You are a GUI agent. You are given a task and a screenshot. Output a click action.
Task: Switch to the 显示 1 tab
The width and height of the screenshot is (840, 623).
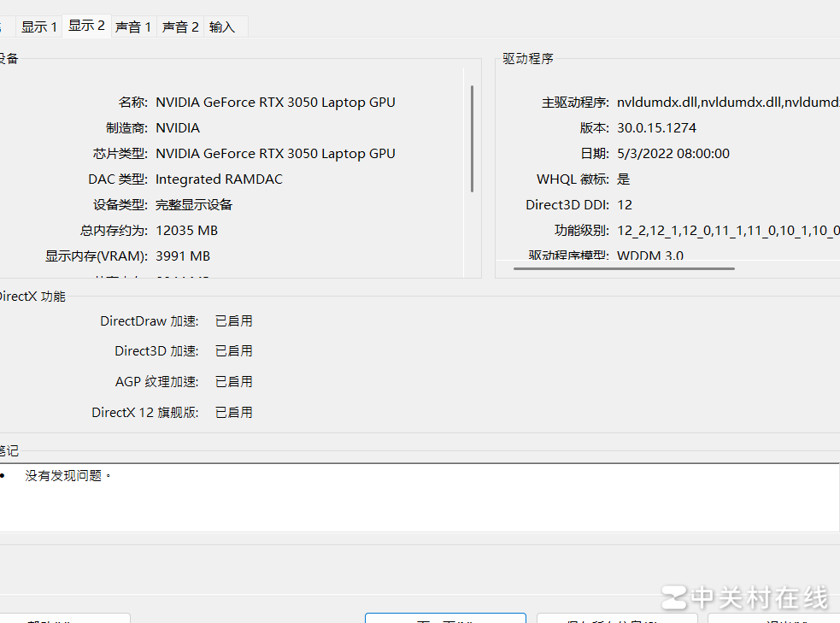click(x=39, y=26)
